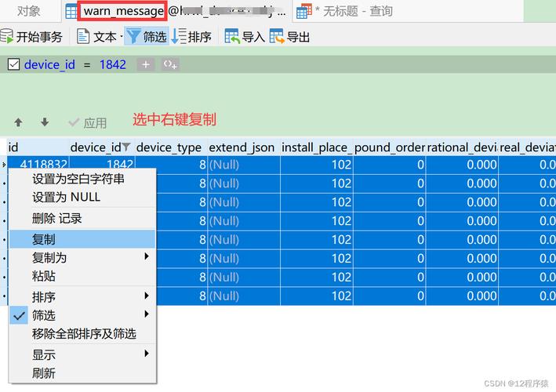The image size is (556, 392).
Task: Click the Sort (排序) toolbar button
Action: (191, 37)
